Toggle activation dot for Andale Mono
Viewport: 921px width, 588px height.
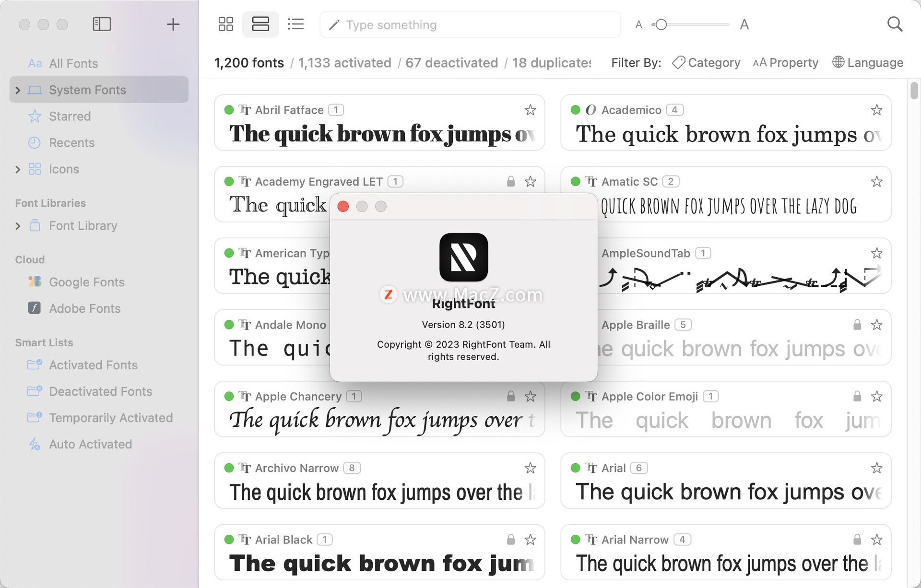pyautogui.click(x=229, y=325)
